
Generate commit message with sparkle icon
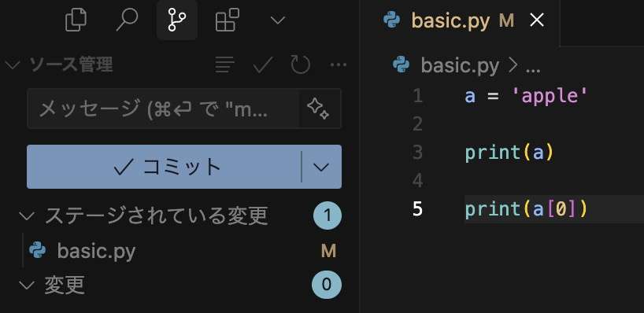click(x=318, y=109)
